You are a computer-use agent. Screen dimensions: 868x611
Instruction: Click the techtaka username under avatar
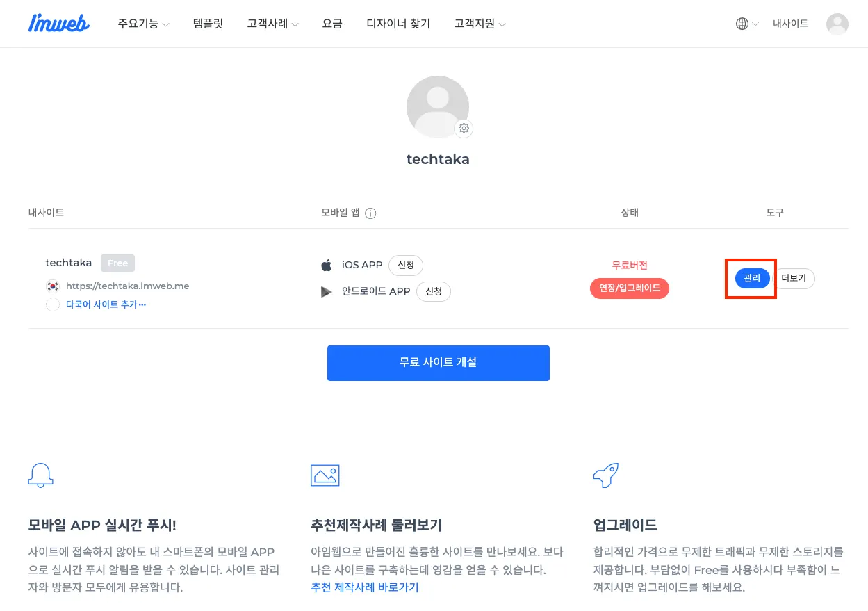pos(438,159)
